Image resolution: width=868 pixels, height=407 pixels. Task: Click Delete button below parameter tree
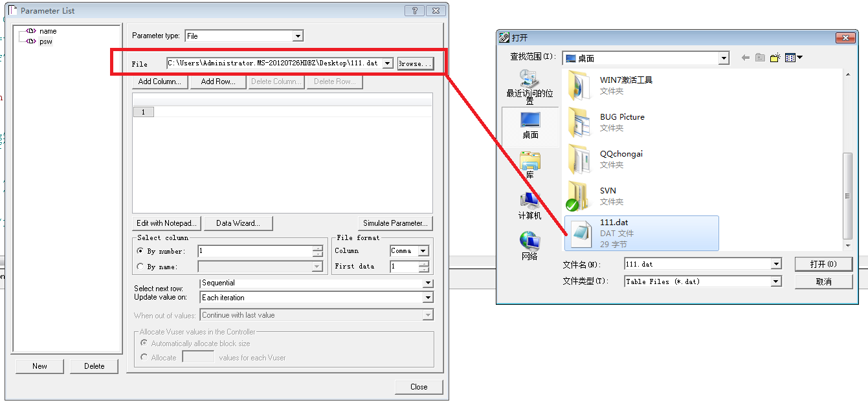click(94, 366)
